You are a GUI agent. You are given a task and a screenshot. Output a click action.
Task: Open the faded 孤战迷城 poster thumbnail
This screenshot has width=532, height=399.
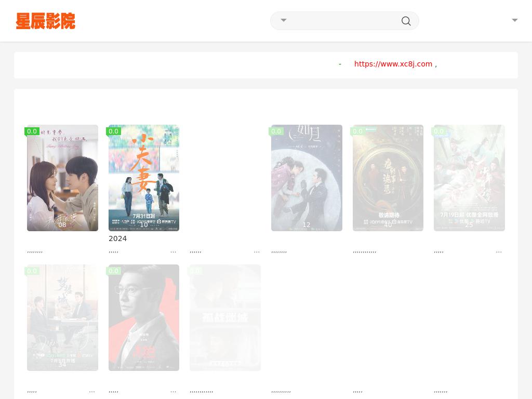point(225,317)
